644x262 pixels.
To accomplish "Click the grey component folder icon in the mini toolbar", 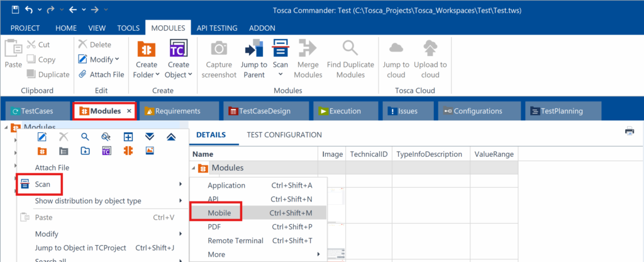I will 64,151.
